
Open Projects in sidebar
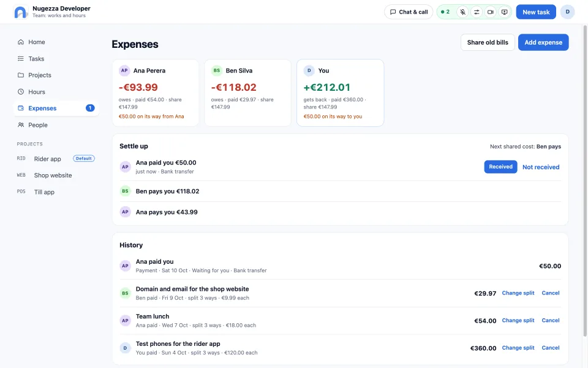pos(56,75)
